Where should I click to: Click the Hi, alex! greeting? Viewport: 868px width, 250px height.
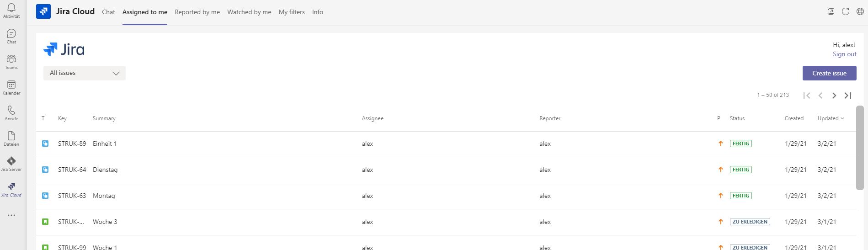pyautogui.click(x=844, y=45)
